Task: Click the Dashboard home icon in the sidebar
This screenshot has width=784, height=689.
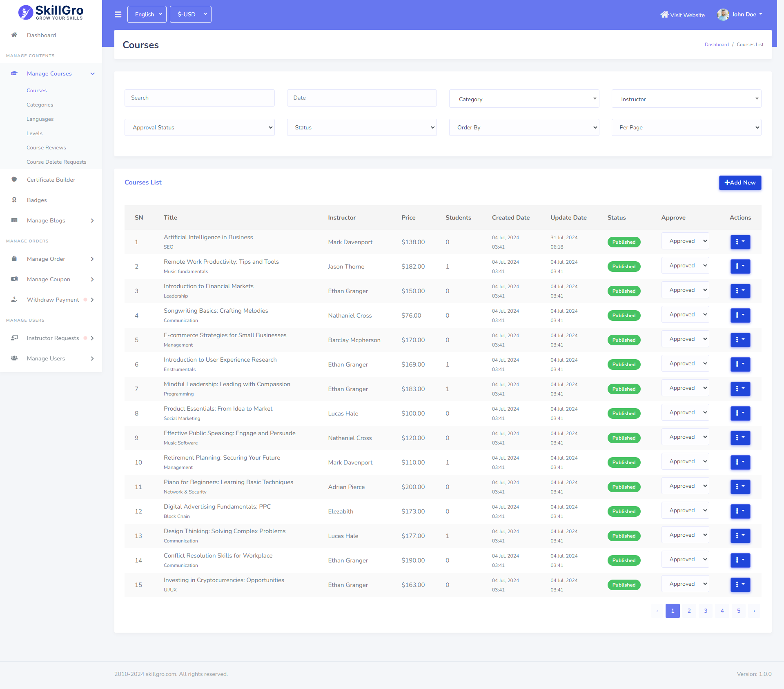Action: (14, 35)
